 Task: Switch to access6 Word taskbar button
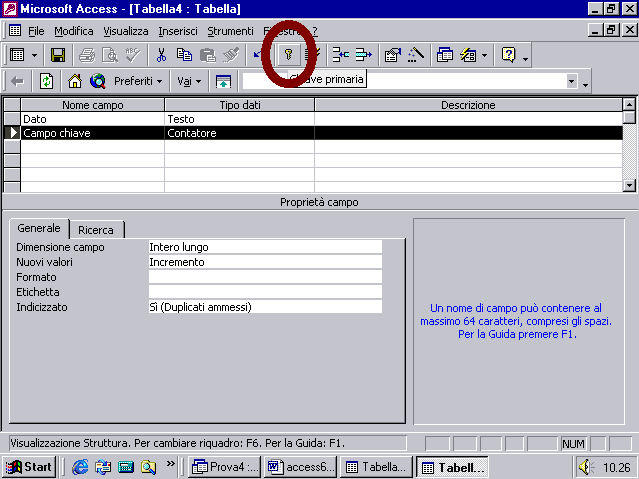pyautogui.click(x=301, y=467)
